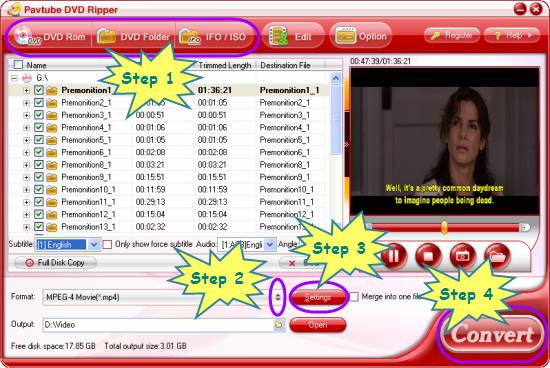This screenshot has width=550, height=368.
Task: Start ripping with the Convert button
Action: point(492,335)
